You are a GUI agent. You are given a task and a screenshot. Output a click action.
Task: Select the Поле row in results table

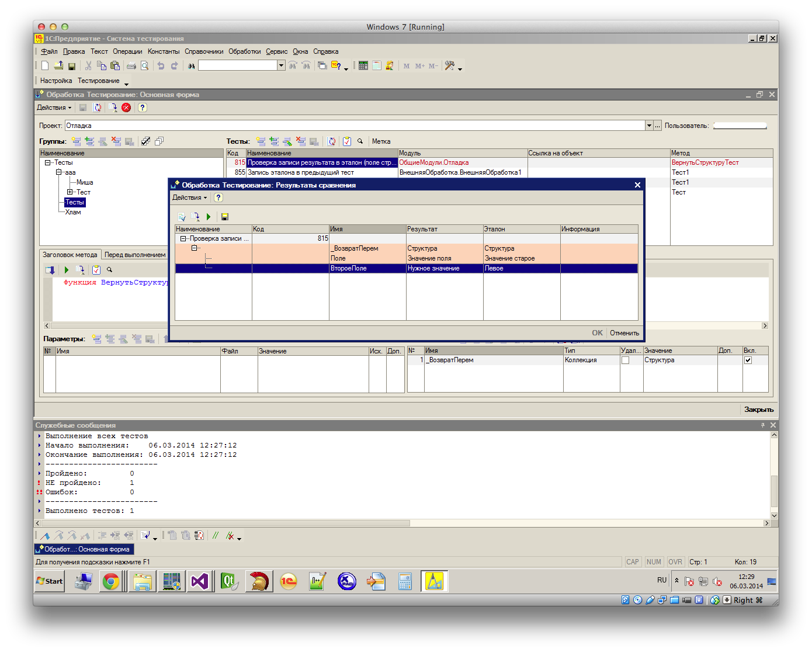click(406, 258)
